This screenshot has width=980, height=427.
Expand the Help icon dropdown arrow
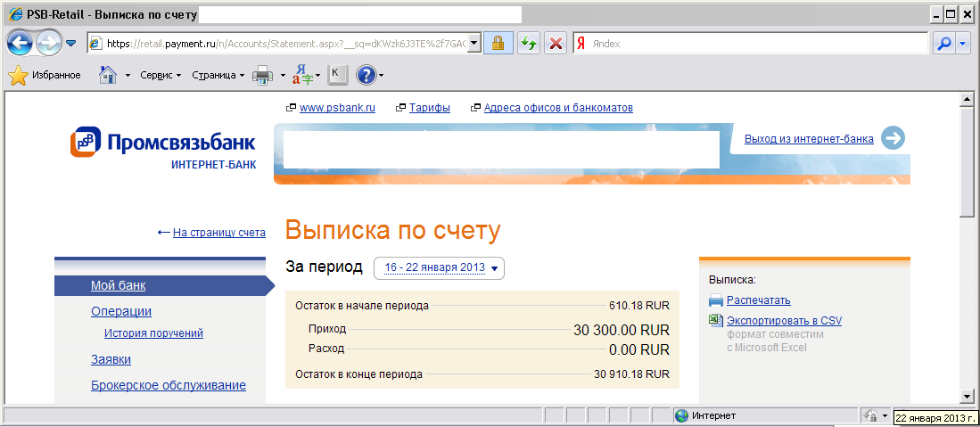coord(382,77)
